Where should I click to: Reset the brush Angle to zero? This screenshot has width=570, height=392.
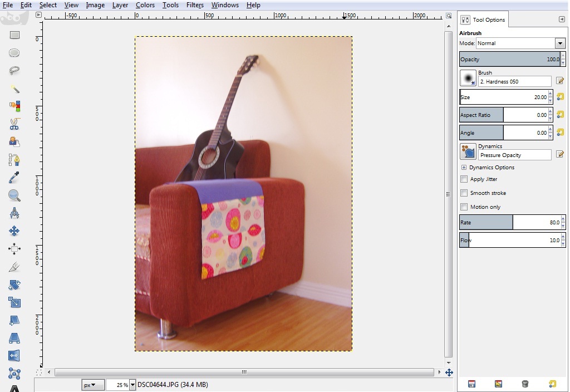[560, 133]
